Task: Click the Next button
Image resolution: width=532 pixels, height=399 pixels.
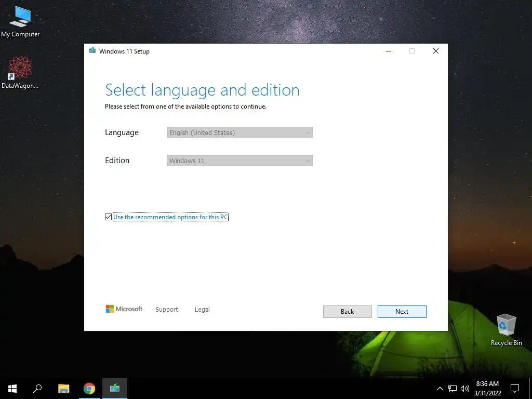Action: [402, 312]
